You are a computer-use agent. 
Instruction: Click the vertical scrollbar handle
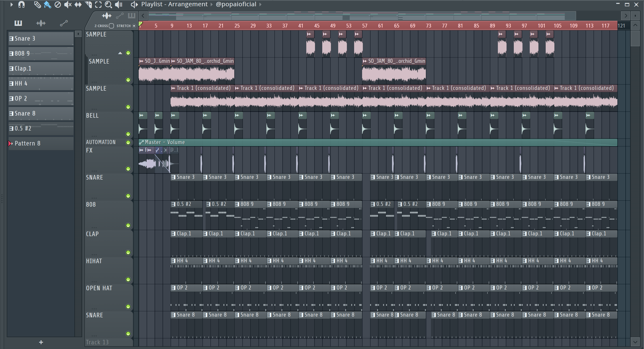(x=635, y=38)
